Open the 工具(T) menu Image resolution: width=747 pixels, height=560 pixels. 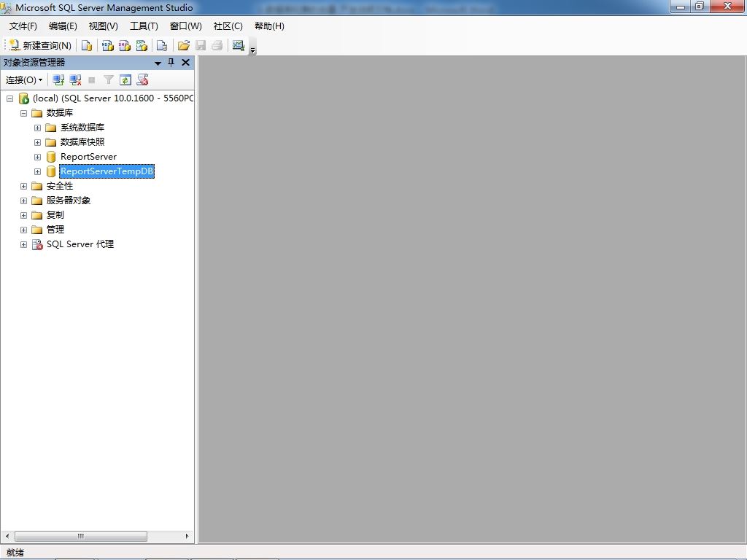click(x=144, y=26)
